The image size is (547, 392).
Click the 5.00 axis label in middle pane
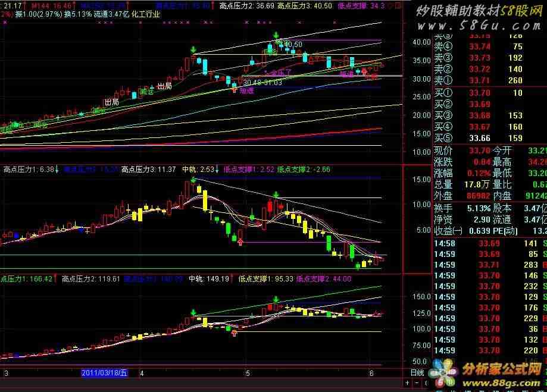point(424,230)
